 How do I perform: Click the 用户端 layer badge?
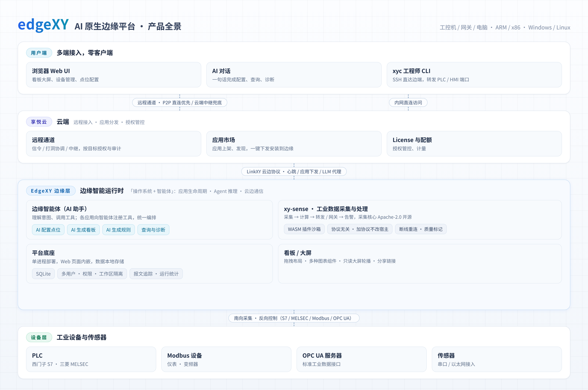[x=39, y=53]
